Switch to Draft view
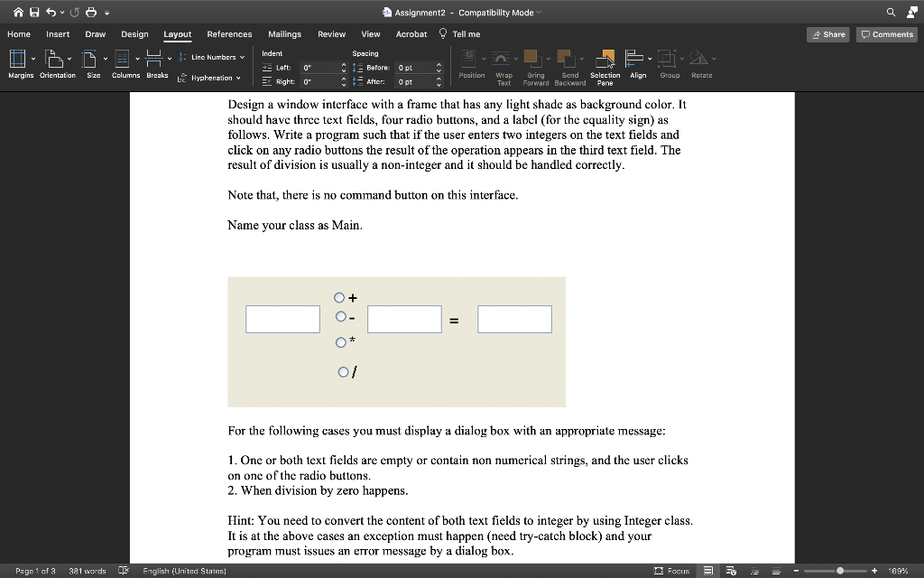This screenshot has height=578, width=924. click(x=776, y=571)
